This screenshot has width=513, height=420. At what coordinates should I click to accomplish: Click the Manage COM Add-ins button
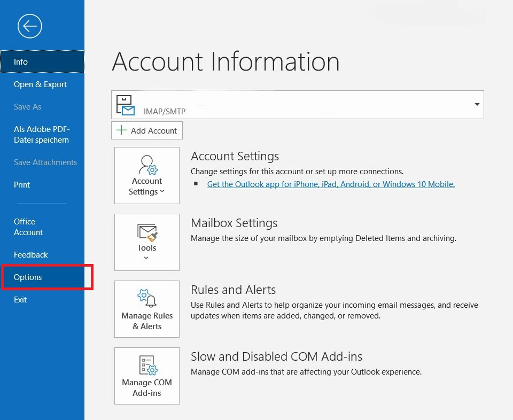click(x=147, y=376)
